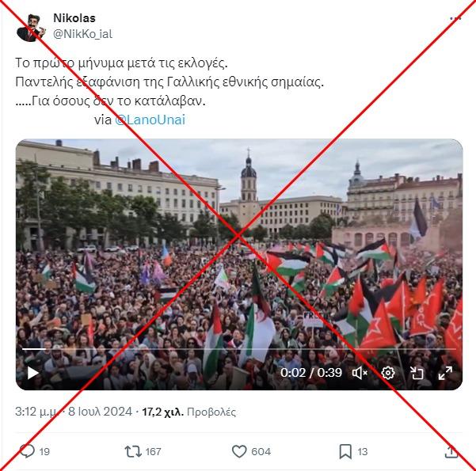View the 17,2 χιλ. Προβολές count

click(188, 412)
